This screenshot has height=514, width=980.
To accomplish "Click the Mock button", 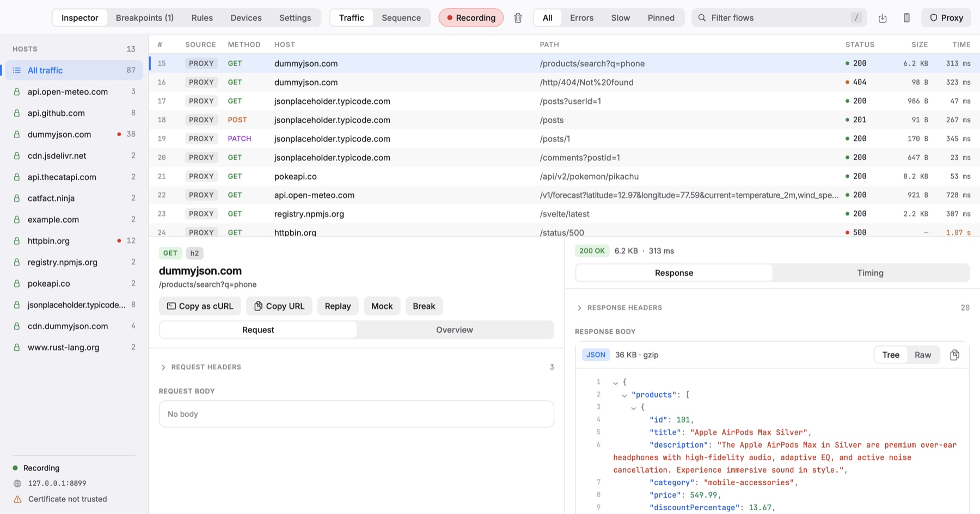I will pos(382,306).
